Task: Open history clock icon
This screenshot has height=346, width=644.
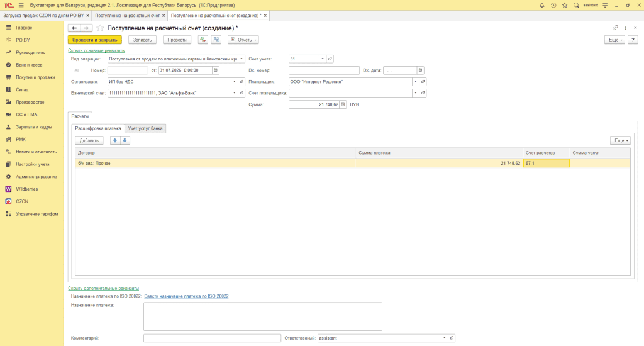Action: click(553, 5)
